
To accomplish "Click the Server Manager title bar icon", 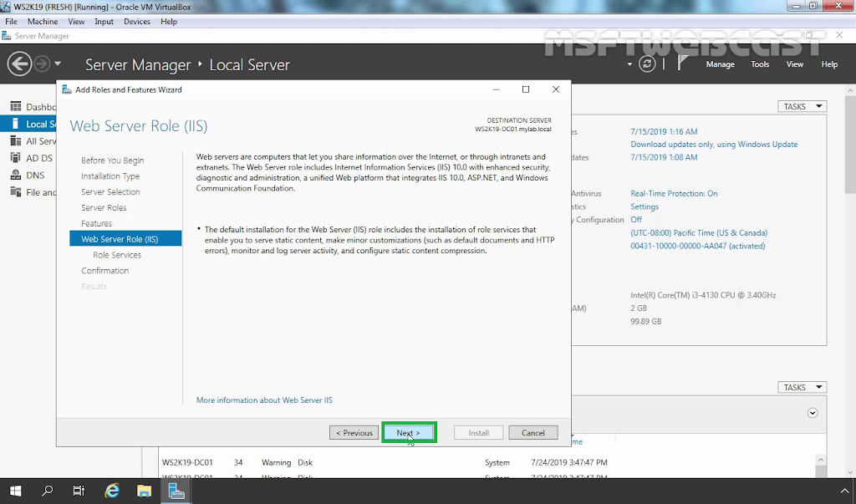I will click(x=7, y=36).
